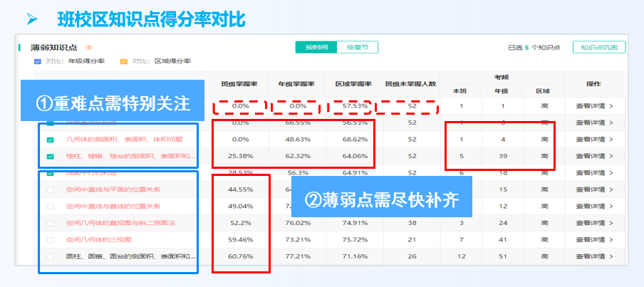Open 查看详情 for 圆柱、圆锥、圆台的侧面积 row
The image size is (644, 287).
(x=594, y=256)
